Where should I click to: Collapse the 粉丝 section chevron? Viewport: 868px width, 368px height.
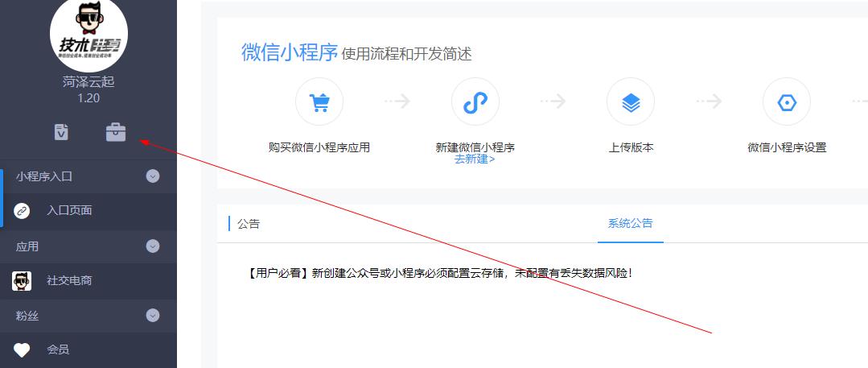[x=153, y=316]
